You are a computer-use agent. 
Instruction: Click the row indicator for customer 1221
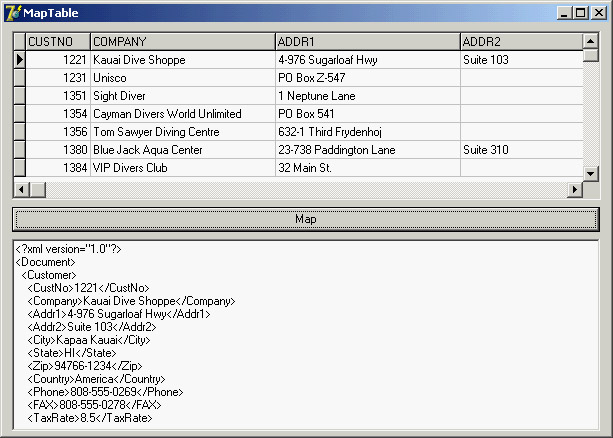pyautogui.click(x=19, y=60)
